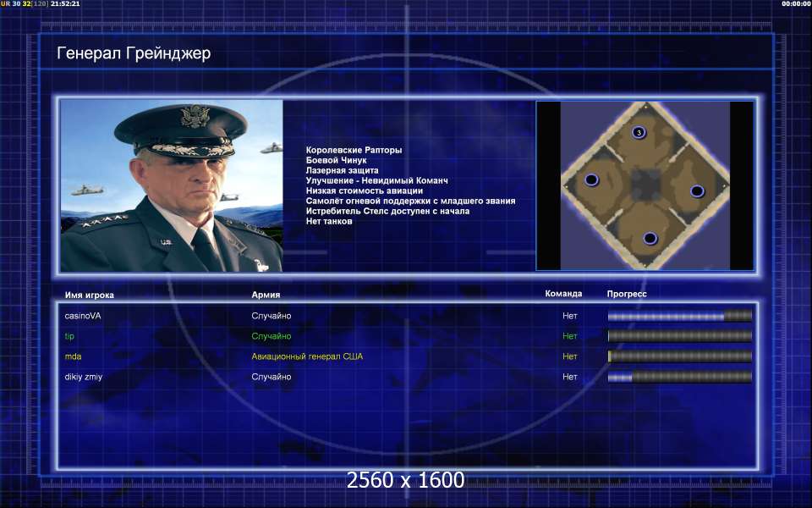This screenshot has height=508, width=812.
Task: Click the 'Боевой Чинук' feature line
Action: point(336,160)
